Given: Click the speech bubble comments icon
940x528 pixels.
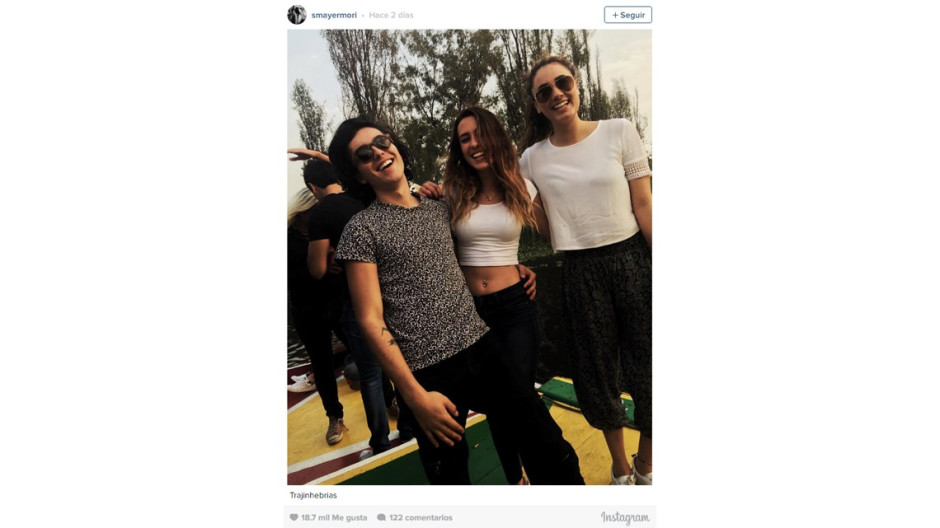Looking at the screenshot, I should [381, 517].
